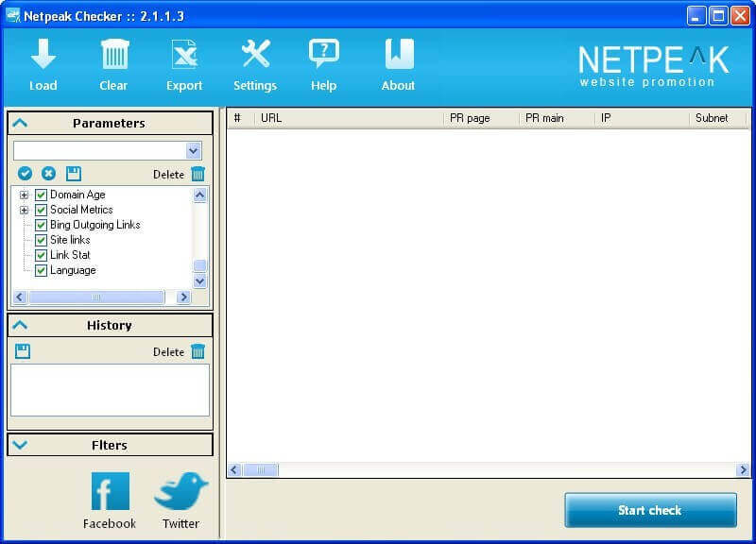
Task: Expand the Social Metrics tree node
Action: (x=24, y=210)
